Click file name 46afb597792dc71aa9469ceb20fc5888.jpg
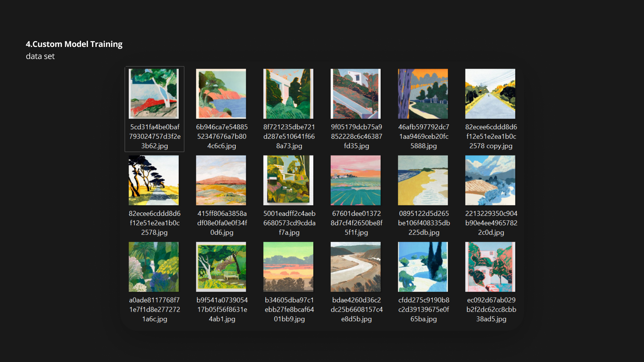644x362 pixels. [424, 136]
